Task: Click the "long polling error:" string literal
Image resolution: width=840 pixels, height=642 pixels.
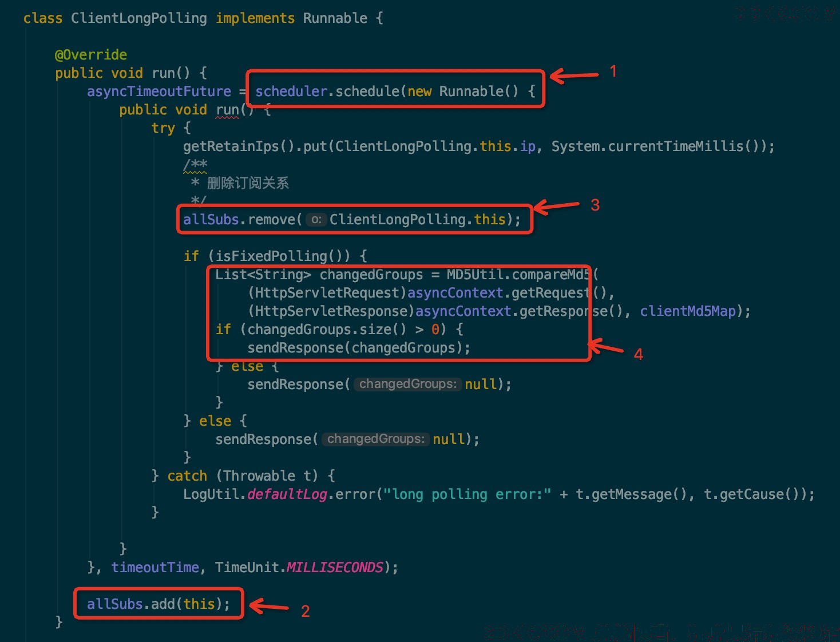Action: [467, 494]
